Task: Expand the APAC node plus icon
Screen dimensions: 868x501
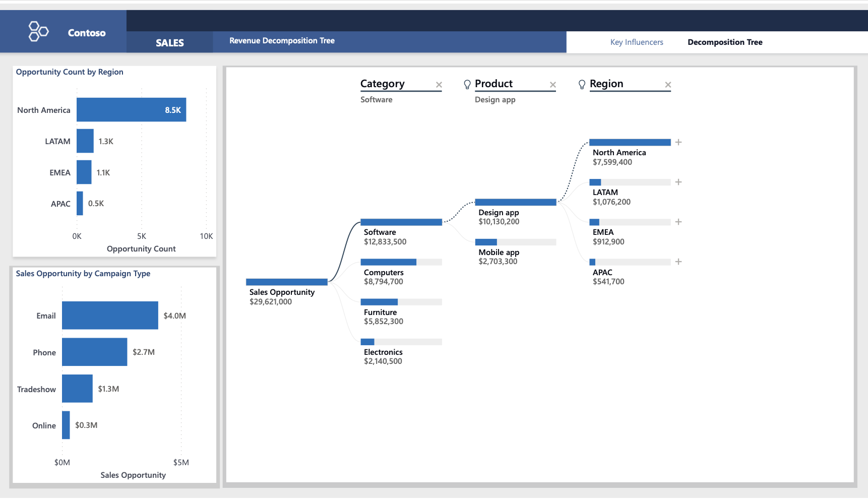Action: pos(678,262)
